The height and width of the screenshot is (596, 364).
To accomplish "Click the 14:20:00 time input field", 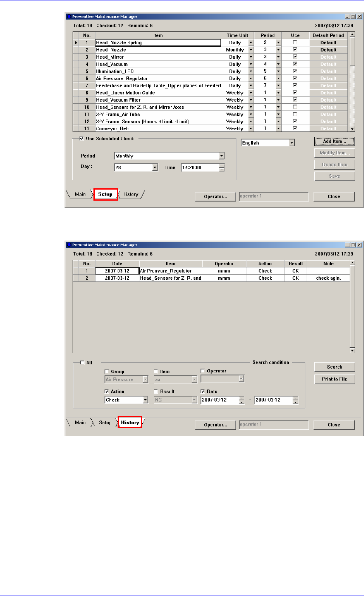I will coord(200,167).
